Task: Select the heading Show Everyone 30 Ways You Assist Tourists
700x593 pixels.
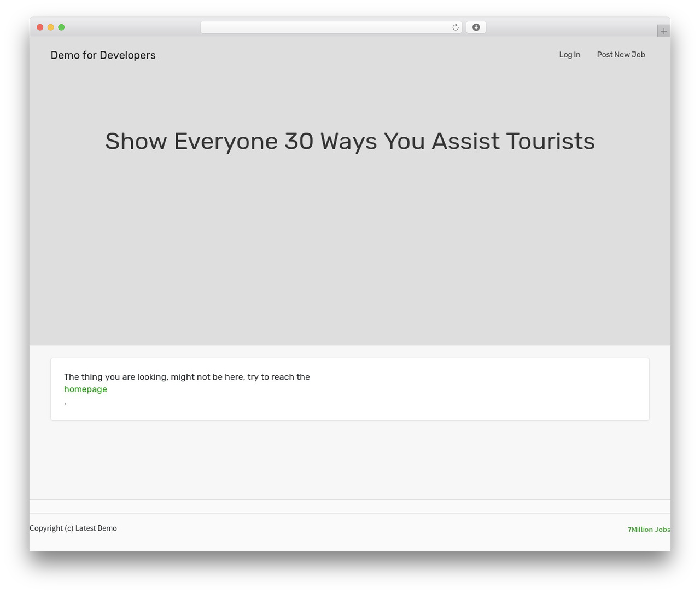Action: coord(350,141)
